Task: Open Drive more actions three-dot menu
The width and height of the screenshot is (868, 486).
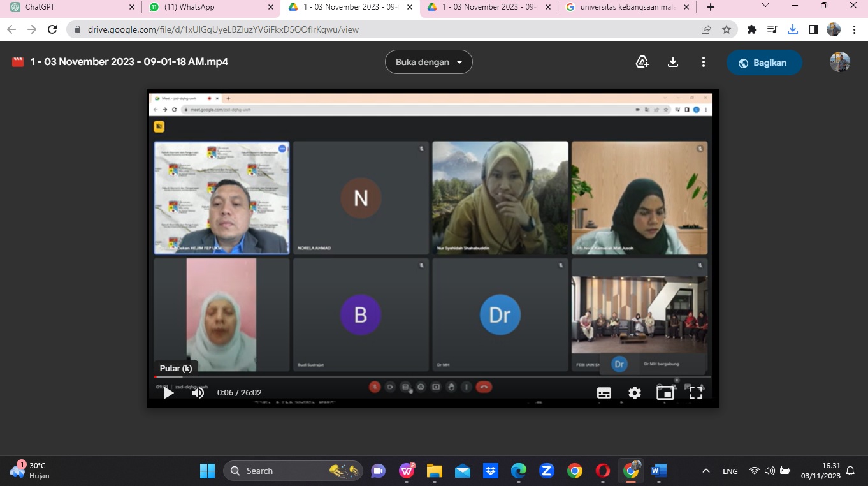Action: 704,62
